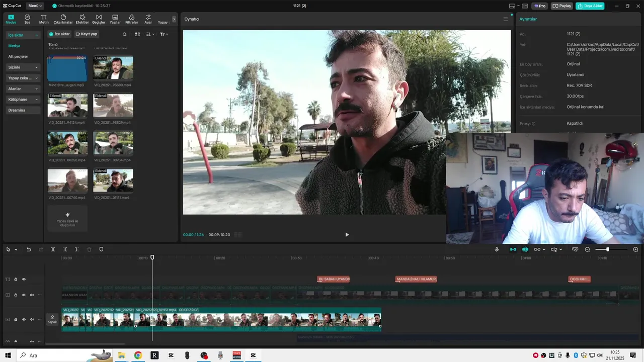Screen dimensions: 644x362
Task: Hide the upper video track
Action: point(24,295)
